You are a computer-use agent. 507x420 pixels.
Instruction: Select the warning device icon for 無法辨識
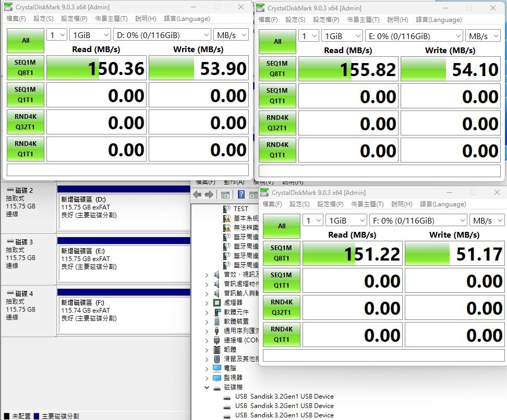click(x=227, y=227)
